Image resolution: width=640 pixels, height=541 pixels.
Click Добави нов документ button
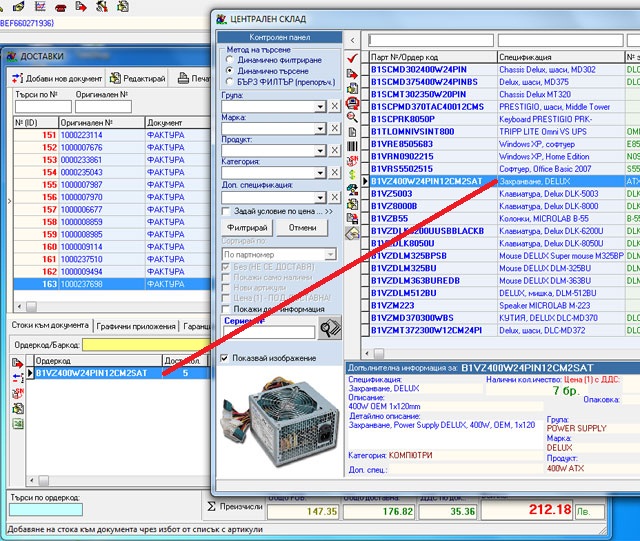57,78
